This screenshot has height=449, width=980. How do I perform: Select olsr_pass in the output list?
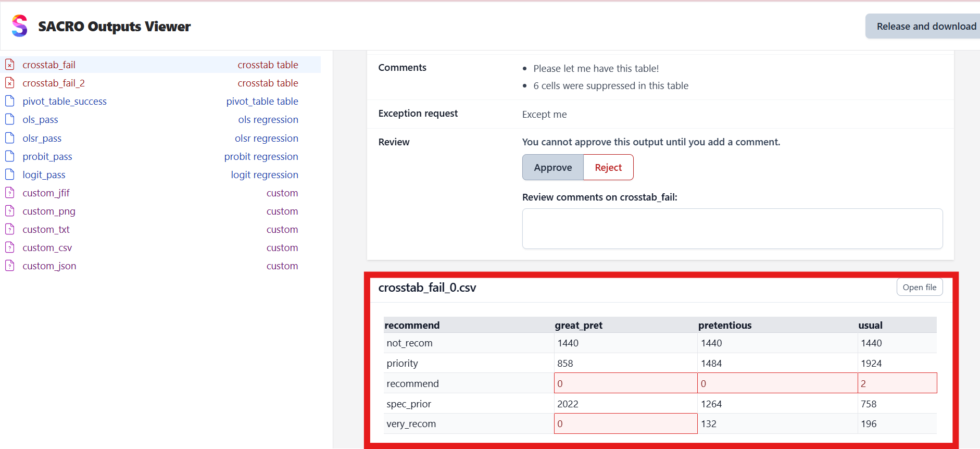[42, 139]
